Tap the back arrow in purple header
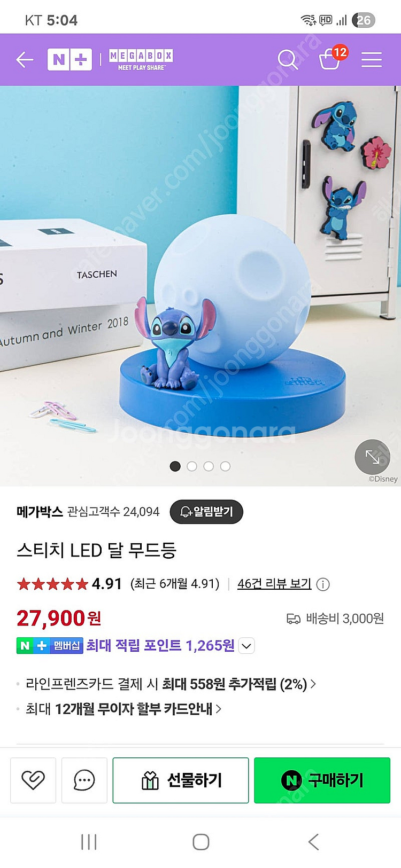The width and height of the screenshot is (401, 868). (x=25, y=60)
